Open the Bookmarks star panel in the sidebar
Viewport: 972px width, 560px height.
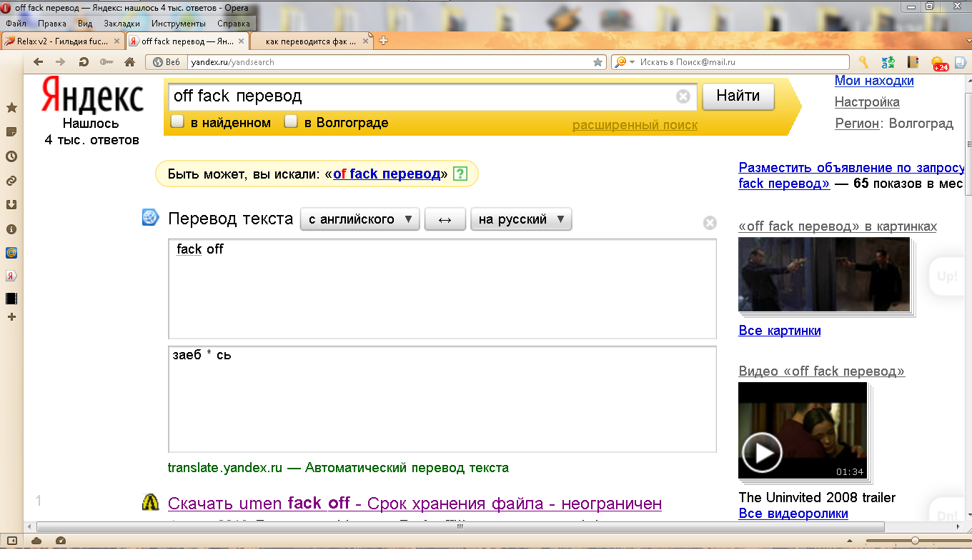(11, 108)
